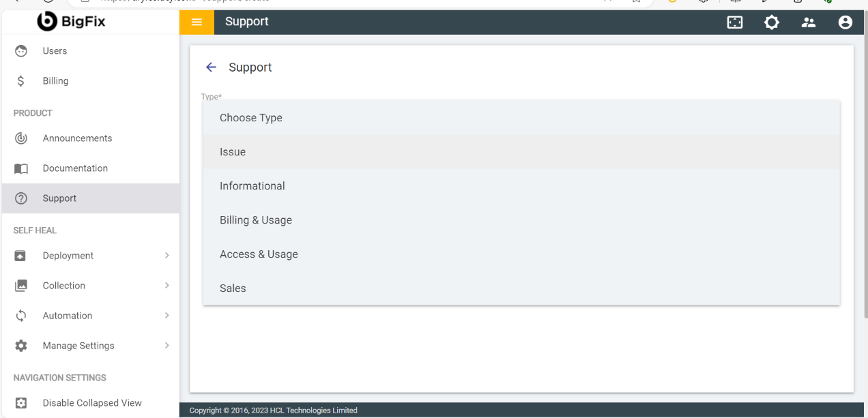
Task: Open Deployment submenu label
Action: tap(68, 256)
